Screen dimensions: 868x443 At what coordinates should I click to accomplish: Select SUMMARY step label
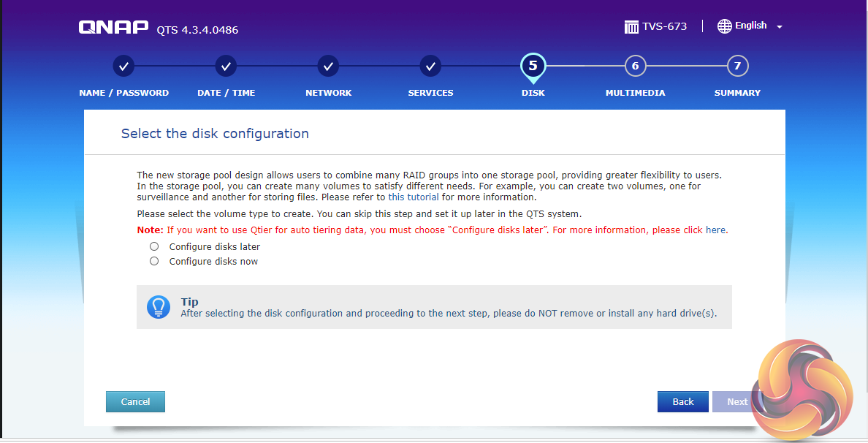(x=737, y=93)
